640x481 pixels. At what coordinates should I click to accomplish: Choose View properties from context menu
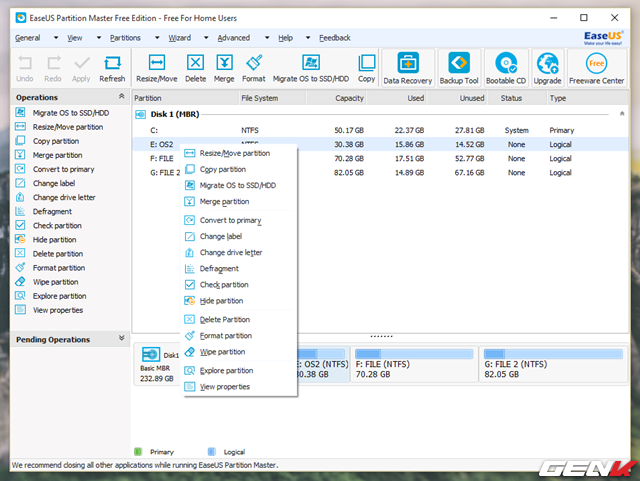239,387
